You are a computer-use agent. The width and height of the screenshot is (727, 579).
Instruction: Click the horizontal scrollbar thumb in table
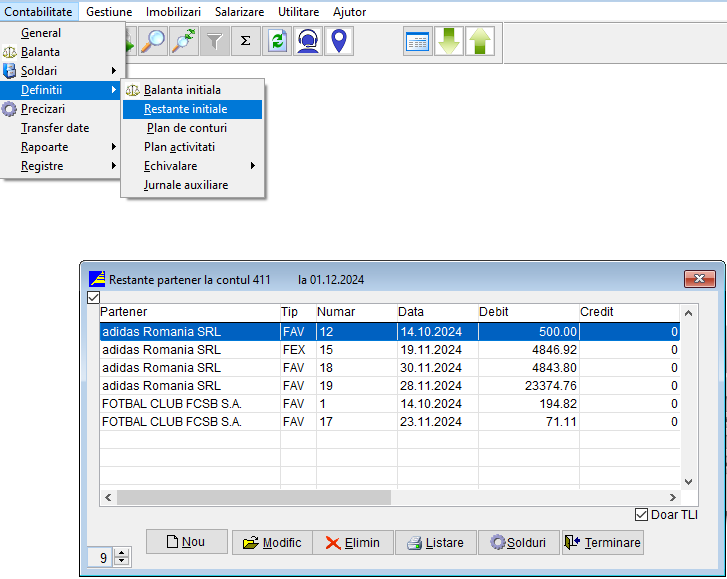(254, 497)
